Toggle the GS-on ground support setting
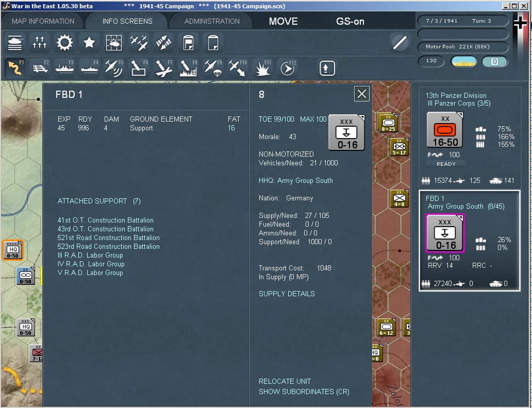 [350, 21]
